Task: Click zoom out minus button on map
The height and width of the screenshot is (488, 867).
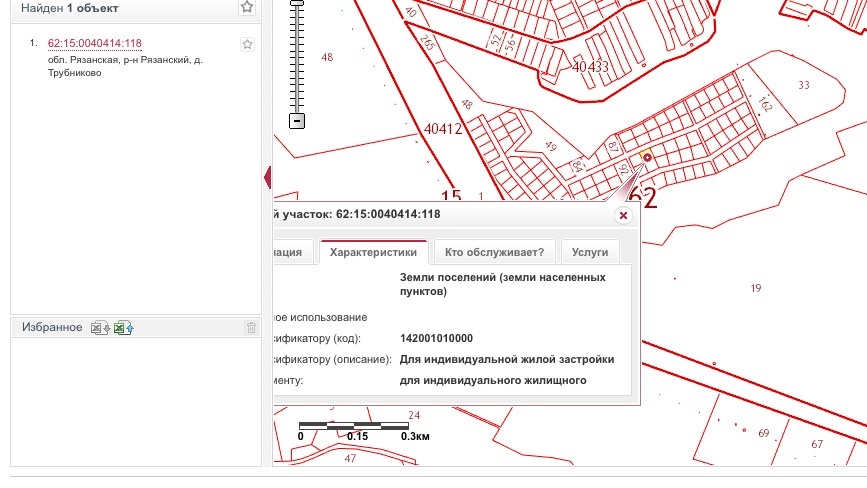Action: point(296,121)
